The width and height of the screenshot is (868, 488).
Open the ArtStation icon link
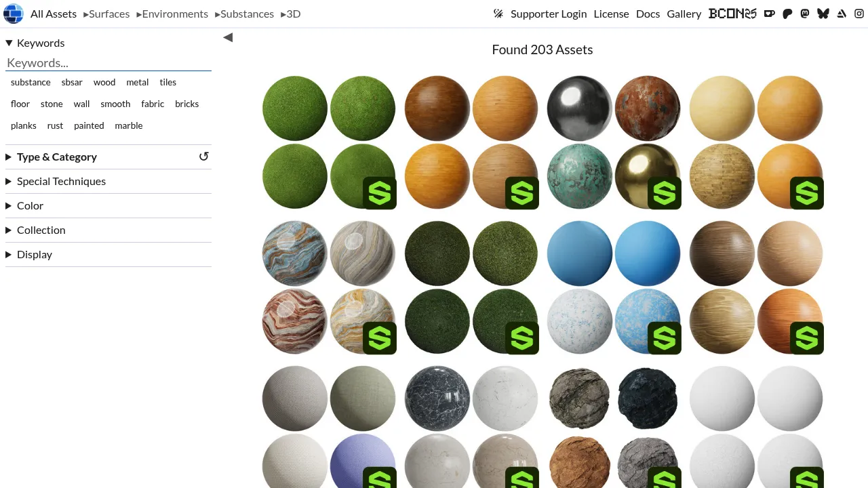pos(842,14)
